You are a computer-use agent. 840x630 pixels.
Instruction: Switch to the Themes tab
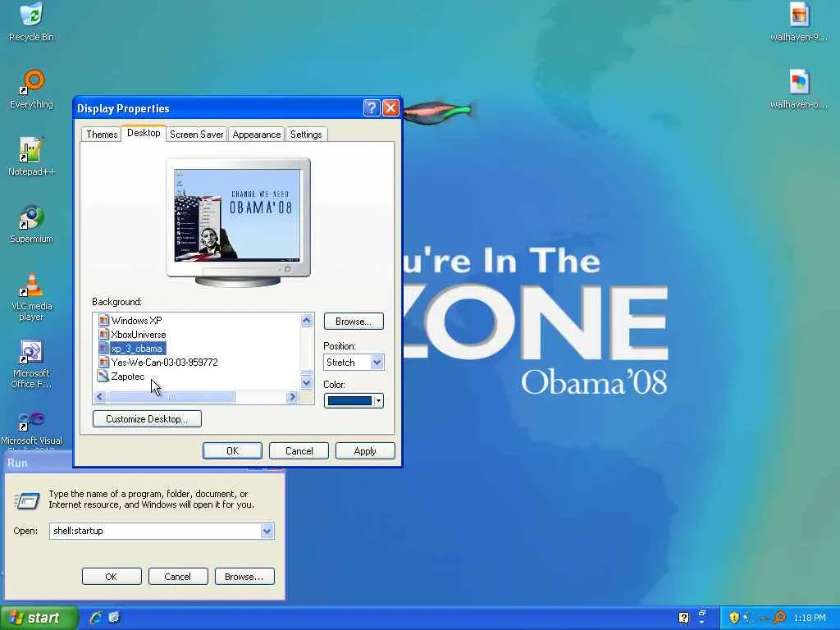[x=102, y=134]
